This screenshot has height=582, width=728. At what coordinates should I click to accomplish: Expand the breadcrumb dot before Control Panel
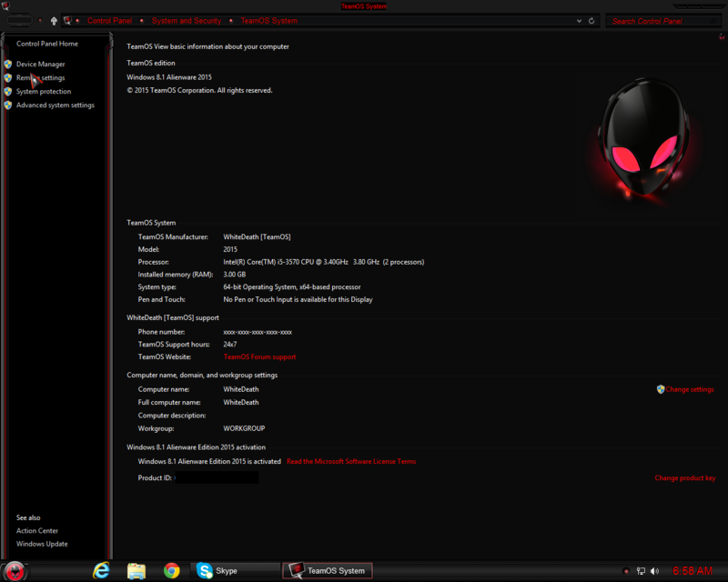(x=77, y=20)
